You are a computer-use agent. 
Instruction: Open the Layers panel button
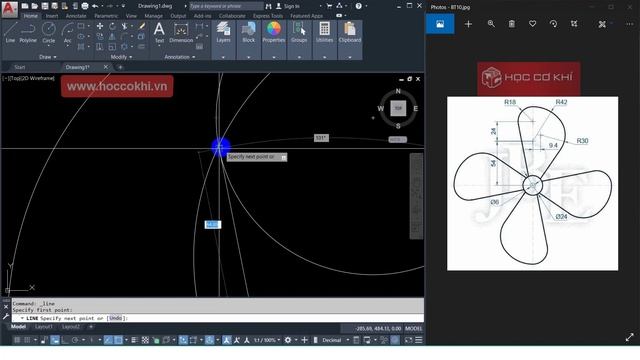click(223, 32)
